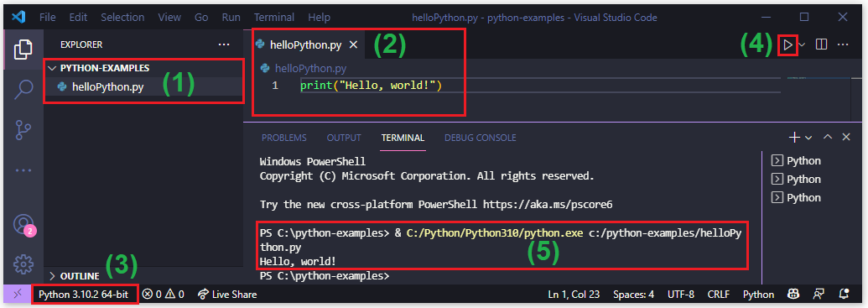Open notifications bell in status bar
This screenshot has height=308, width=868.
844,294
